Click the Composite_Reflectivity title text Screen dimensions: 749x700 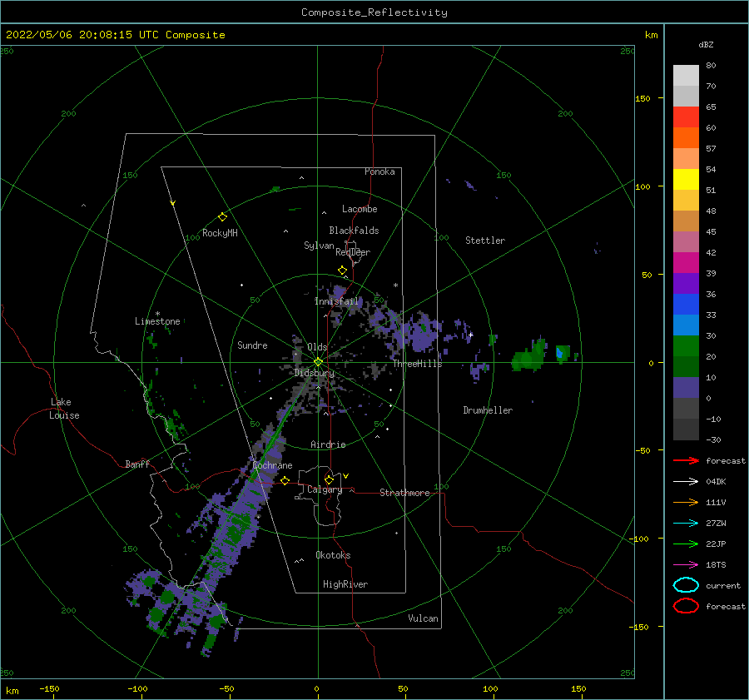(x=374, y=12)
